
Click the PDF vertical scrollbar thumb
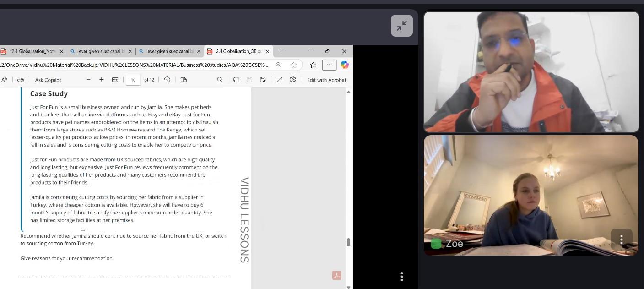[348, 242]
